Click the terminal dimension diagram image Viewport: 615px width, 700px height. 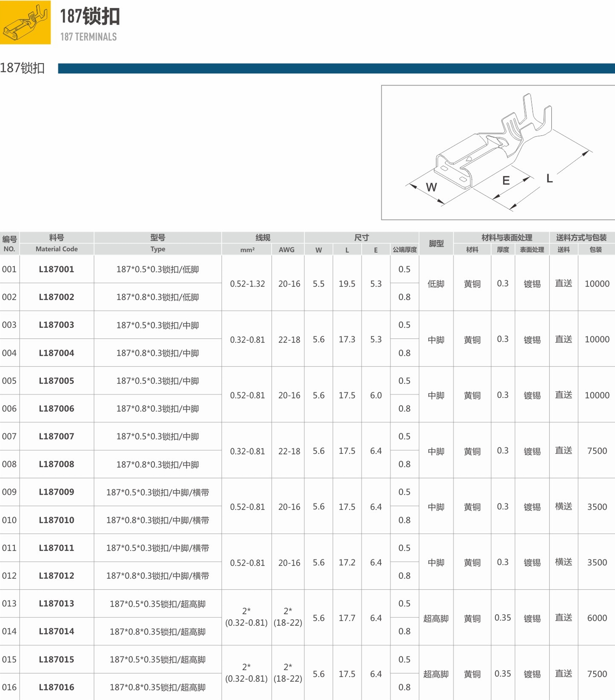pyautogui.click(x=497, y=152)
